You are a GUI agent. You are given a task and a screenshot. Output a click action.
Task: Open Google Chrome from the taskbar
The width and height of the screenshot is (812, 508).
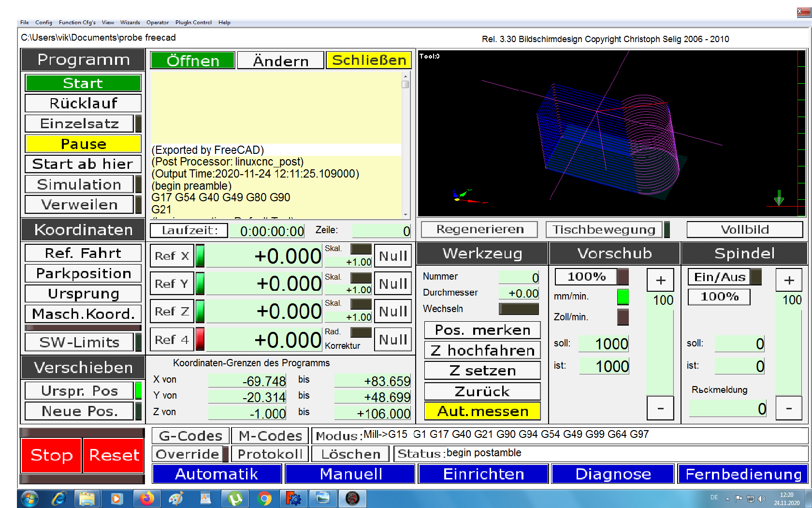tap(264, 498)
